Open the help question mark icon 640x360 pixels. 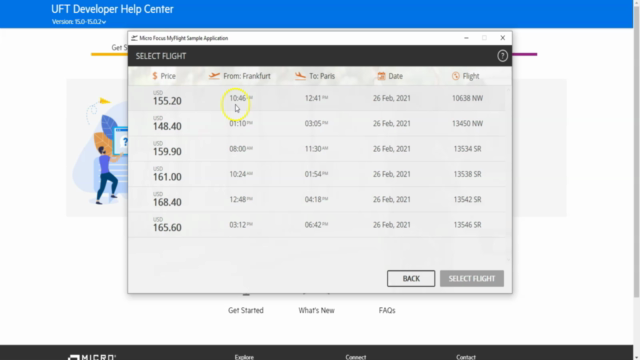pos(502,56)
